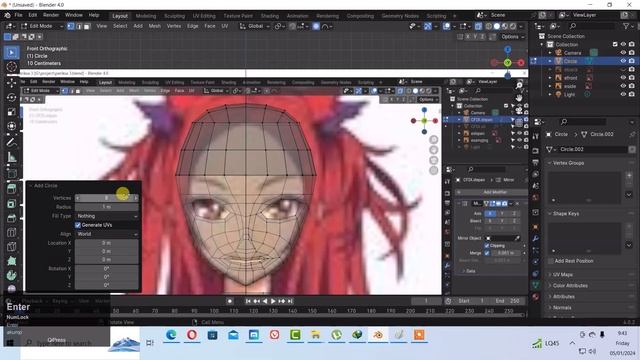Viewport: 640px width, 360px height.
Task: Click the main viewport Options button
Action: [512, 37]
